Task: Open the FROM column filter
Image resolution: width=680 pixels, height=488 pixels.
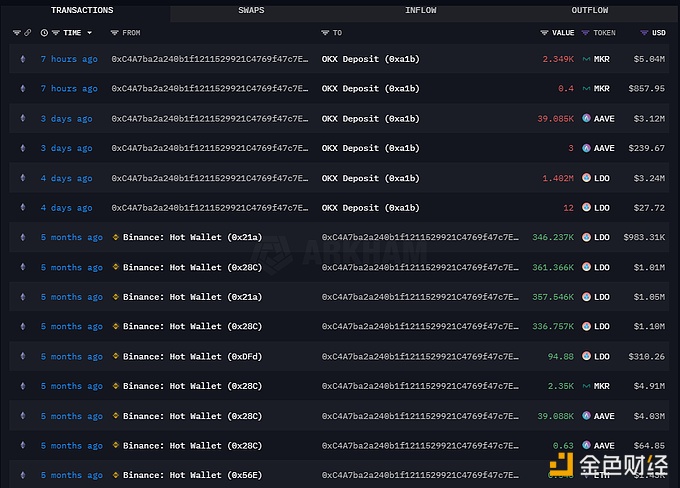Action: tap(115, 33)
